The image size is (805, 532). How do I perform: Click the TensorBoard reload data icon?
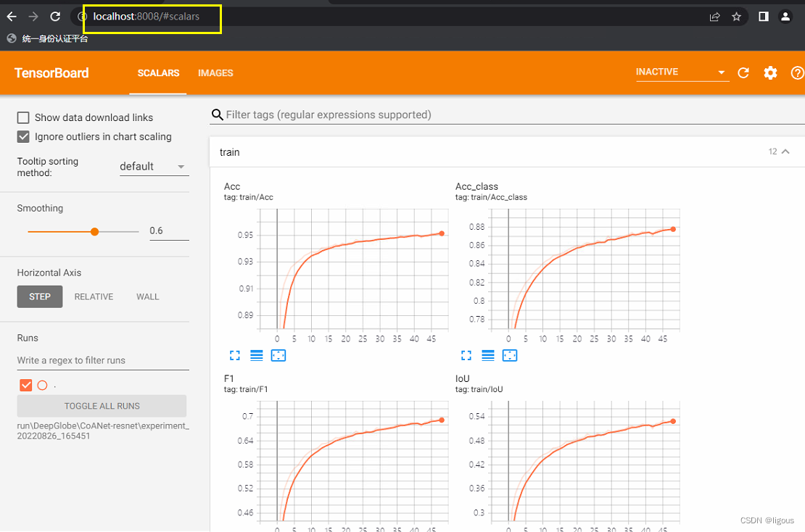pyautogui.click(x=743, y=73)
